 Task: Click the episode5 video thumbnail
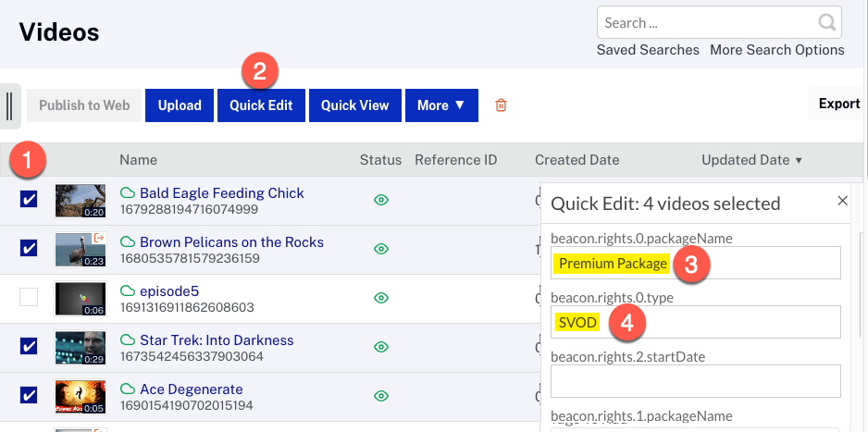(x=81, y=298)
